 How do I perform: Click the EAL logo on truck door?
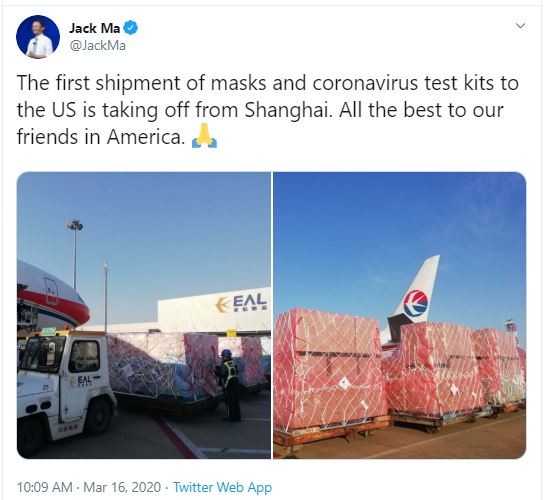[82, 381]
